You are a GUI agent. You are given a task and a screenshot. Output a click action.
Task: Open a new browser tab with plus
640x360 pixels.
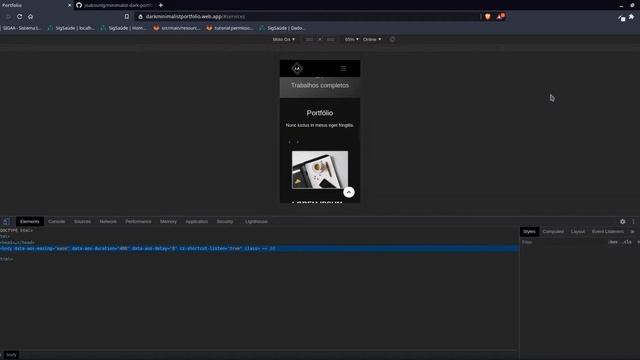click(161, 5)
